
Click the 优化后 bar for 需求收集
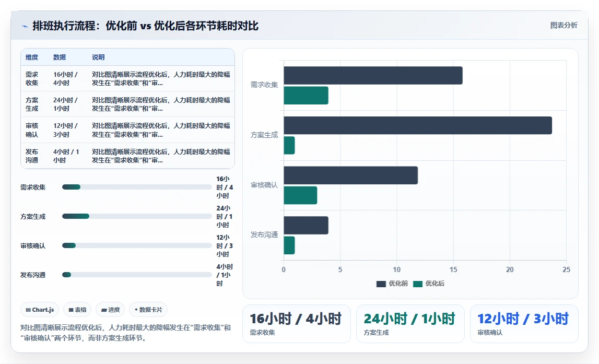tap(306, 96)
